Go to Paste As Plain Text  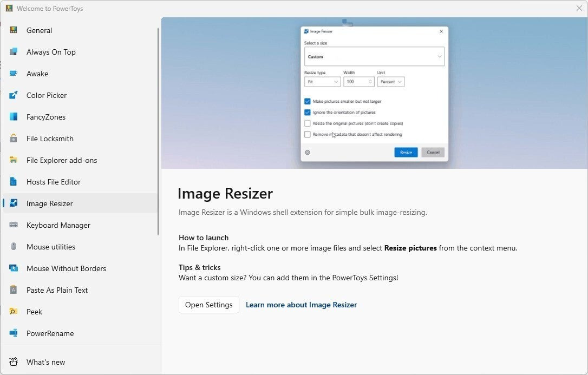point(80,290)
